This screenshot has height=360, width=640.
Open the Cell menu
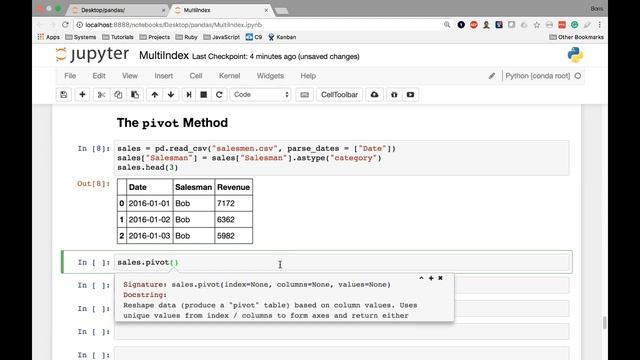tap(196, 76)
